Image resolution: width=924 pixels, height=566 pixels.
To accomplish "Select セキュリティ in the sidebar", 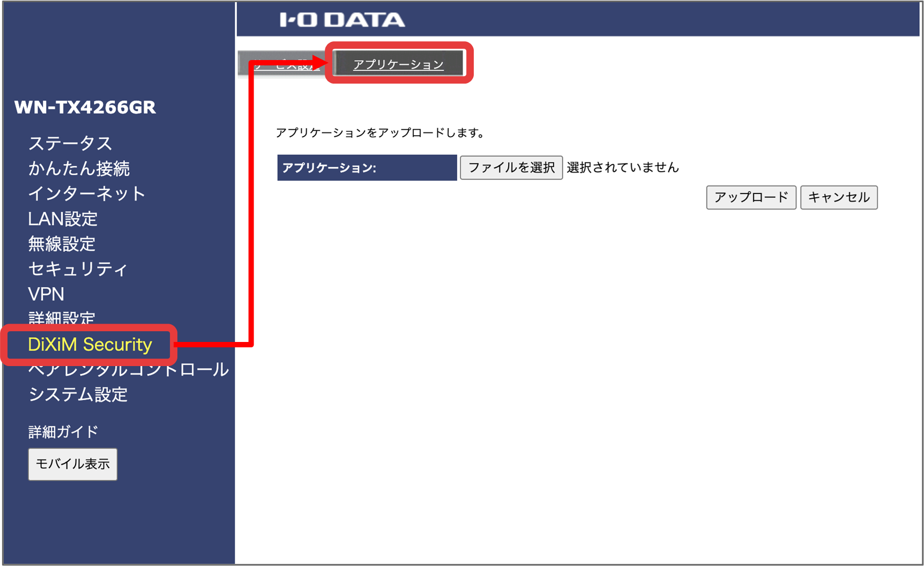I will [x=78, y=269].
